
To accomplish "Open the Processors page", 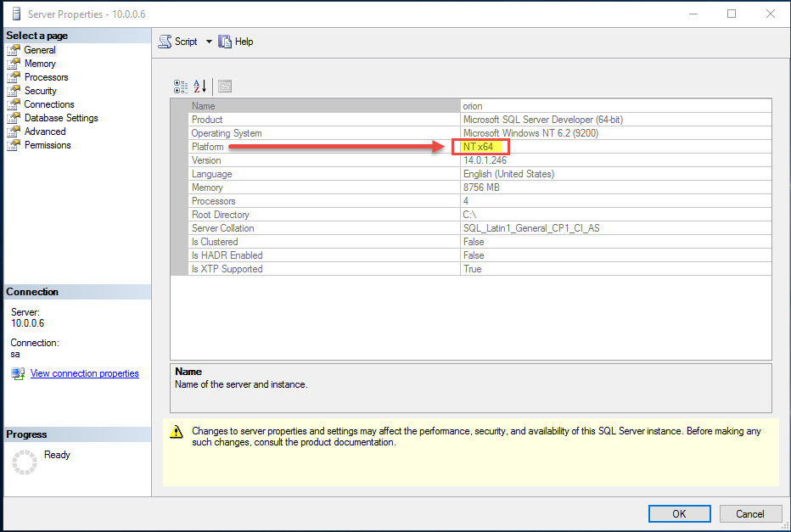I will click(x=46, y=77).
